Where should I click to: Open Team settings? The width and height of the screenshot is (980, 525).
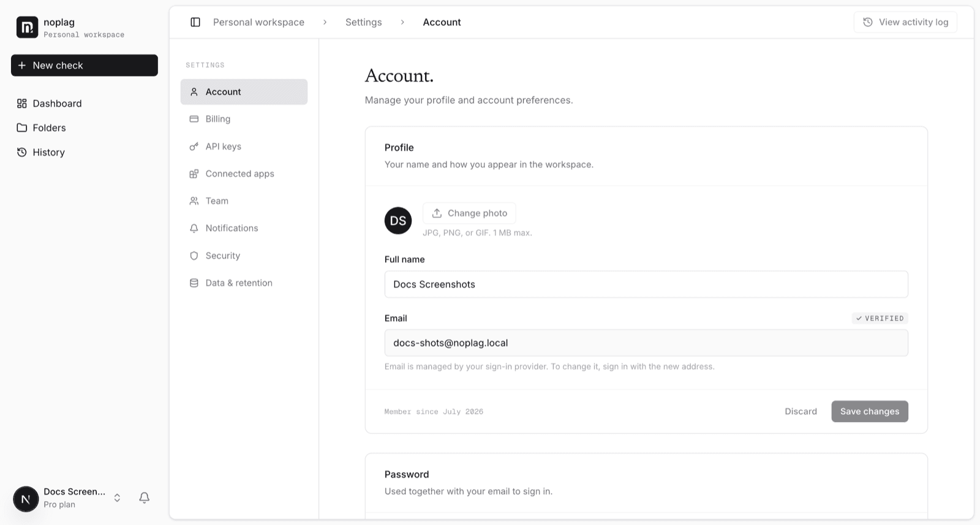tap(244, 201)
